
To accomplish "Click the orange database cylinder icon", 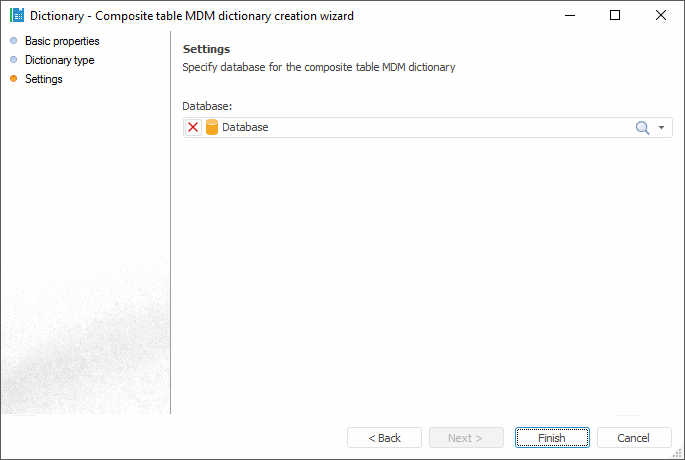I will [x=211, y=128].
